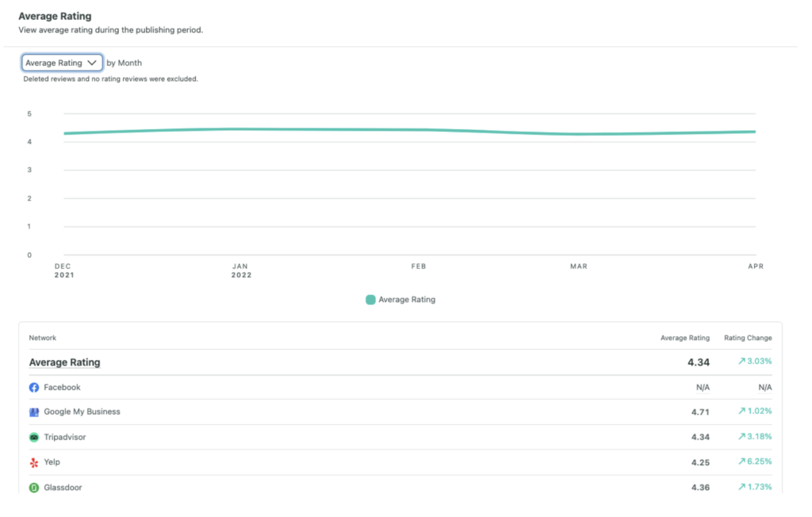The width and height of the screenshot is (812, 517).
Task: Click the Google My Business icon
Action: tap(34, 412)
